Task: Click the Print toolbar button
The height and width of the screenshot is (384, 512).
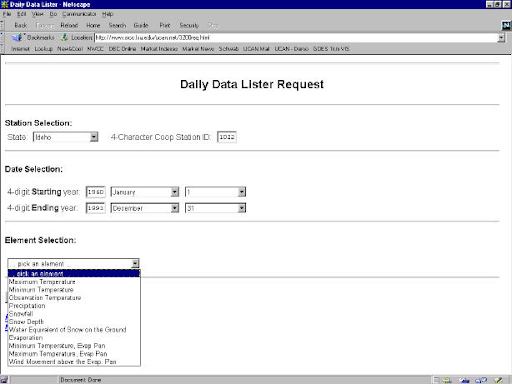Action: (x=165, y=25)
